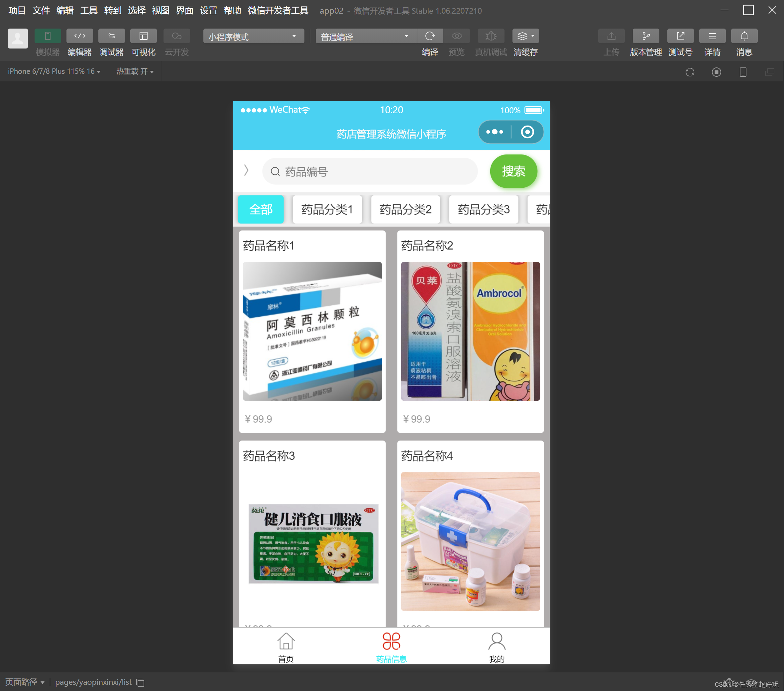Expand the chevron left of search box
The height and width of the screenshot is (691, 784).
coord(246,171)
